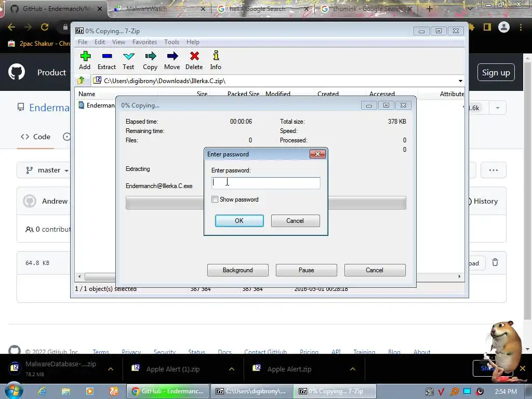Screen dimensions: 532x399
Task: Open the Windows Start orb
Action: 14,391
